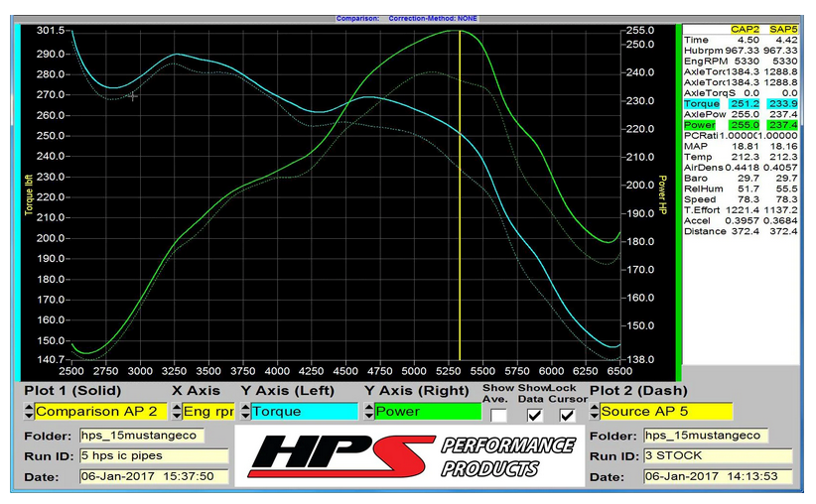Click the Plot 1 selector stepper arrows
The width and height of the screenshot is (816, 504).
(x=29, y=412)
